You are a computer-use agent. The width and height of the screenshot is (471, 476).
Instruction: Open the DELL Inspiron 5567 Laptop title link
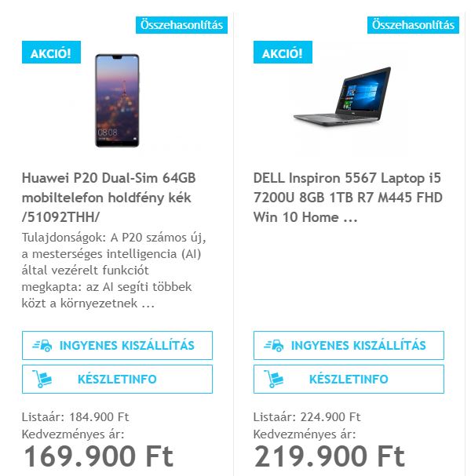[348, 198]
